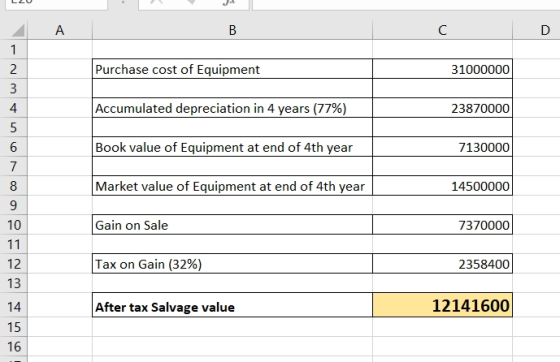560x362 pixels.
Task: Click in the formula bar input
Action: tap(406, 4)
